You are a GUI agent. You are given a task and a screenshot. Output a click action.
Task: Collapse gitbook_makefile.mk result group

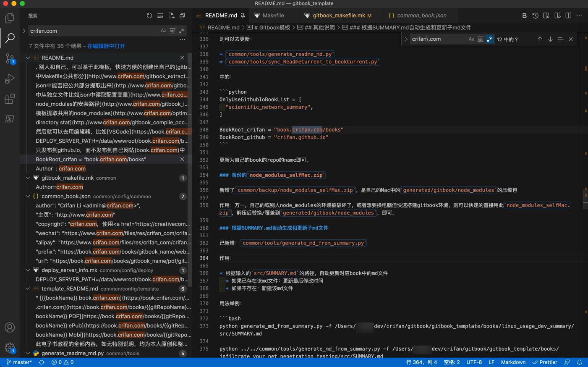[x=28, y=178]
